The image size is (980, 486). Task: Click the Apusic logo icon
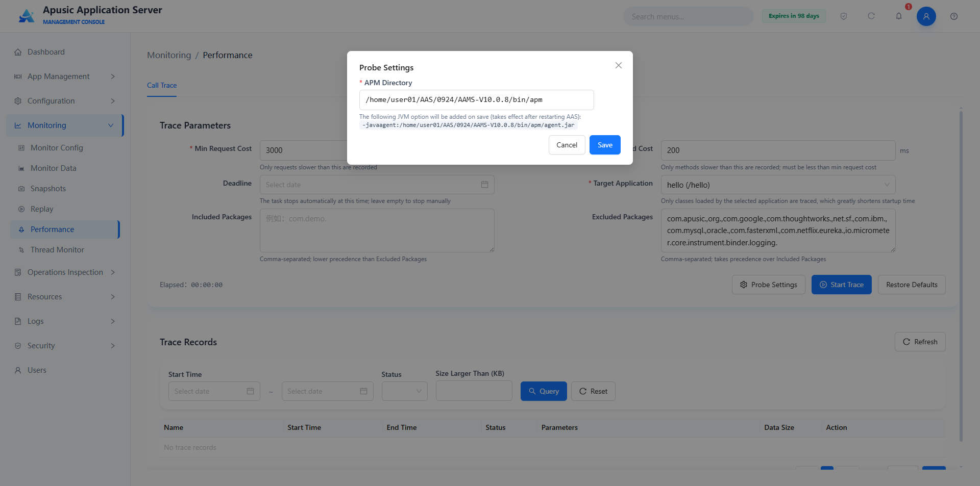27,16
